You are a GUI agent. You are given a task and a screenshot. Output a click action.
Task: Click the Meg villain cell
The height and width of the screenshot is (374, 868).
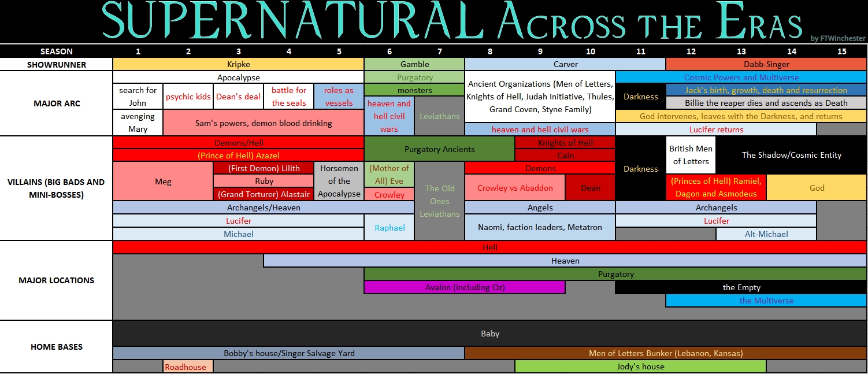point(163,182)
